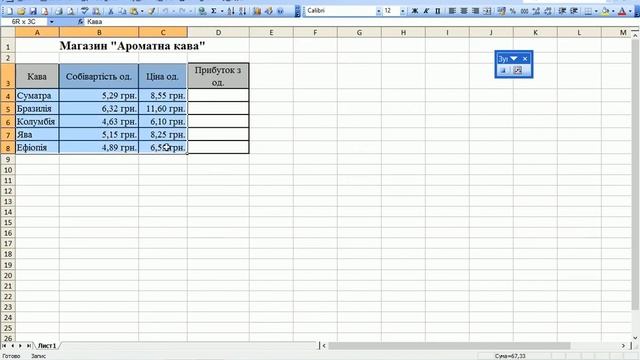Apply fill color with the paint bucket
Screen dimensions: 640x360
(x=606, y=11)
